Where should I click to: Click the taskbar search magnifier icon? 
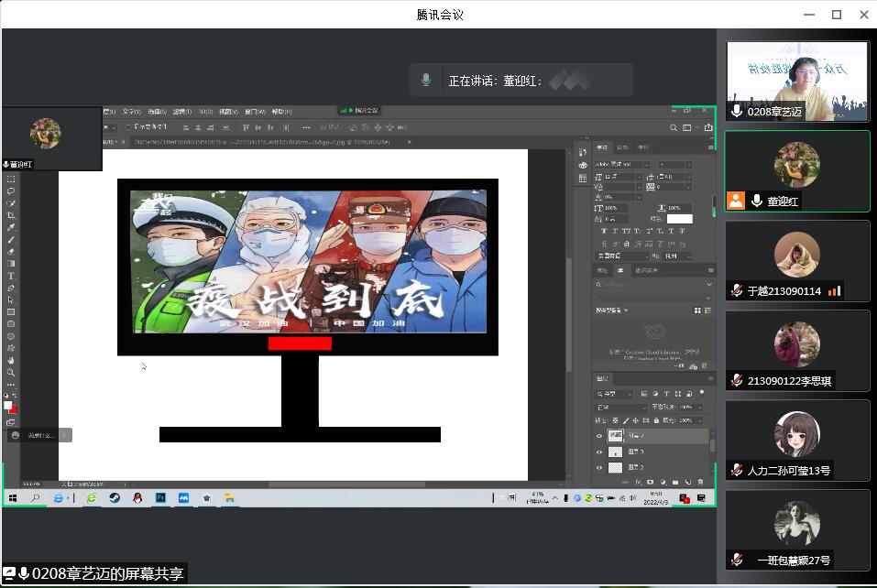pos(36,498)
